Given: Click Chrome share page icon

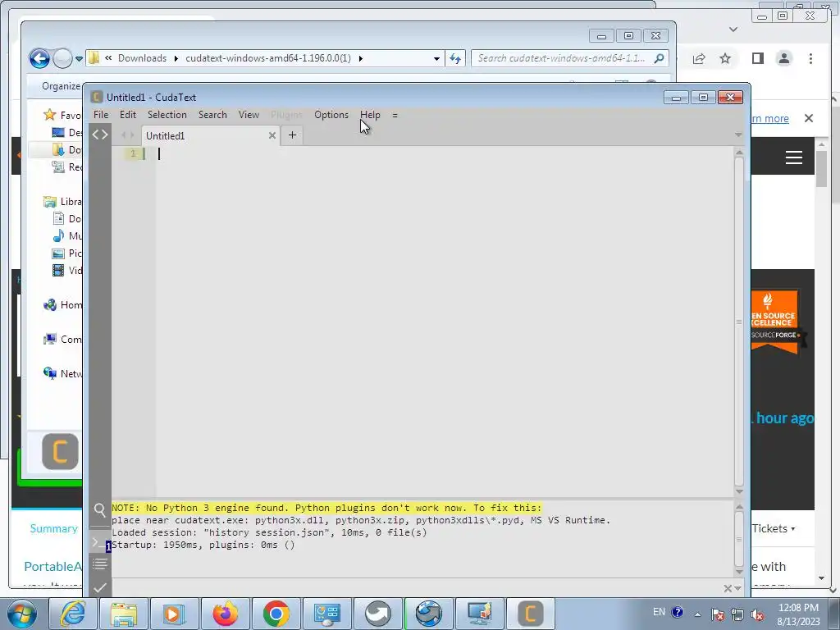Looking at the screenshot, I should click(x=699, y=58).
